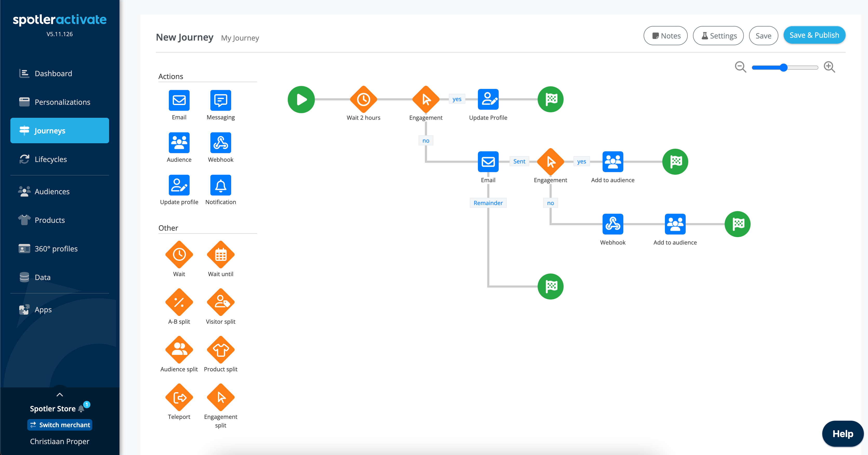The width and height of the screenshot is (868, 455).
Task: Click Save & Publish
Action: point(814,35)
